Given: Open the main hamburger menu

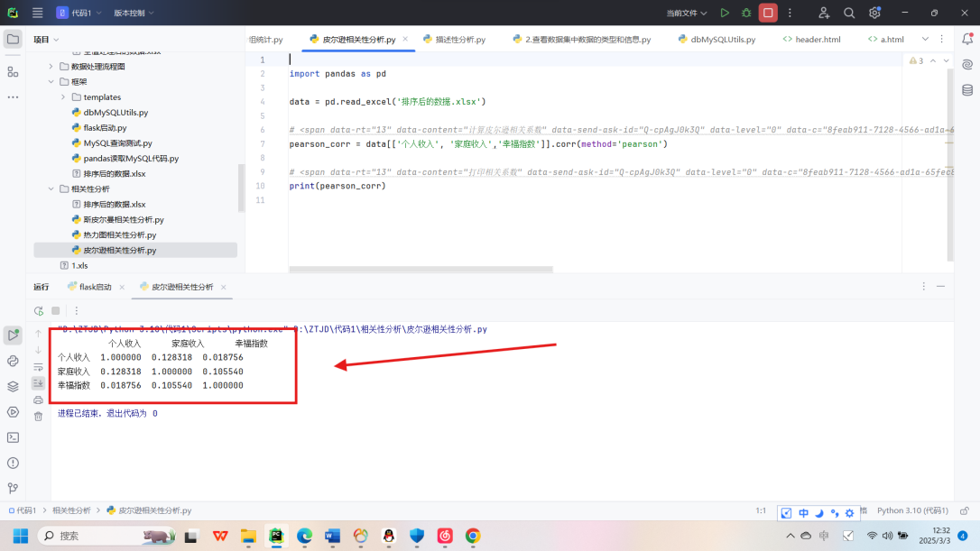Looking at the screenshot, I should coord(38,13).
